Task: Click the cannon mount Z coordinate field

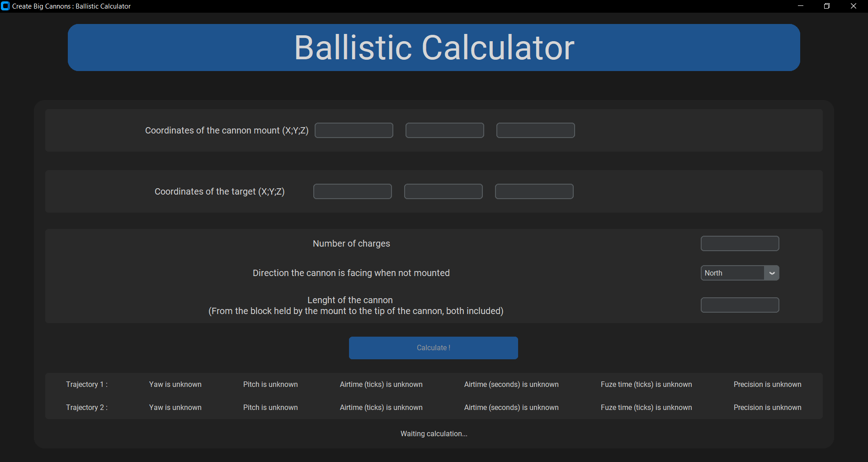Action: coord(535,130)
